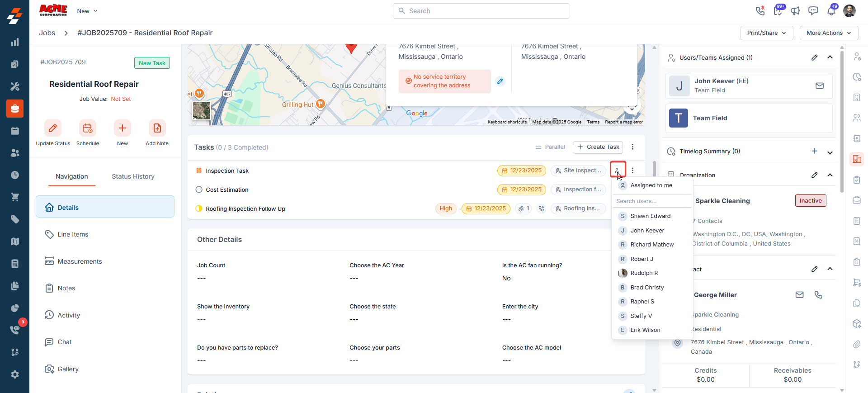Open Activity in navigation
The height and width of the screenshot is (393, 868).
click(x=105, y=315)
